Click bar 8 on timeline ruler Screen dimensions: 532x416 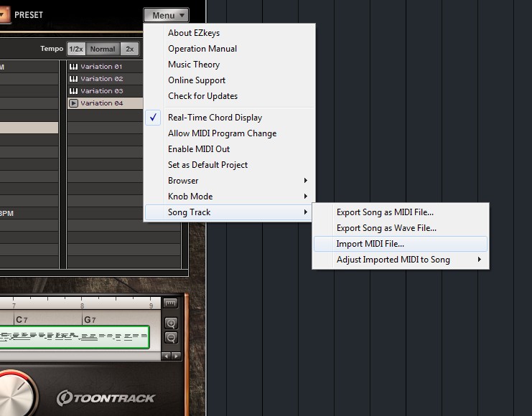pos(82,305)
